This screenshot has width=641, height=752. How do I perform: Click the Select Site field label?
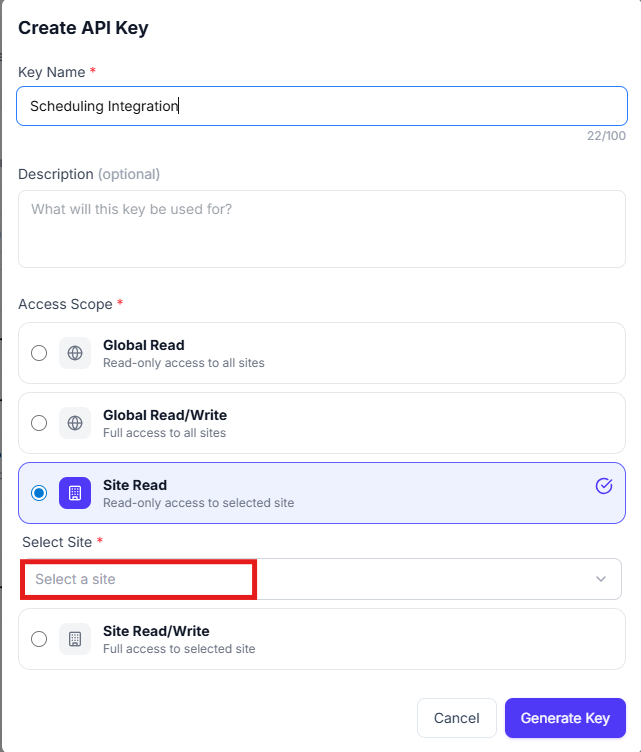click(57, 542)
